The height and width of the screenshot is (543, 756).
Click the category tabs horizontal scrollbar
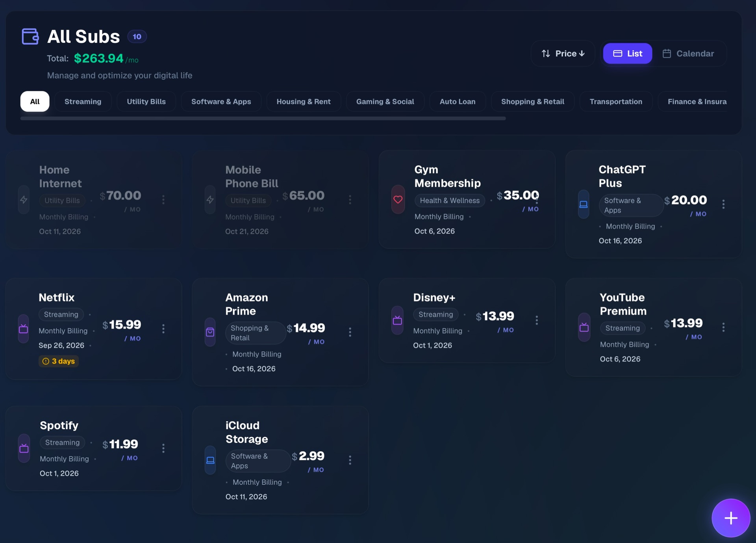[x=263, y=118]
